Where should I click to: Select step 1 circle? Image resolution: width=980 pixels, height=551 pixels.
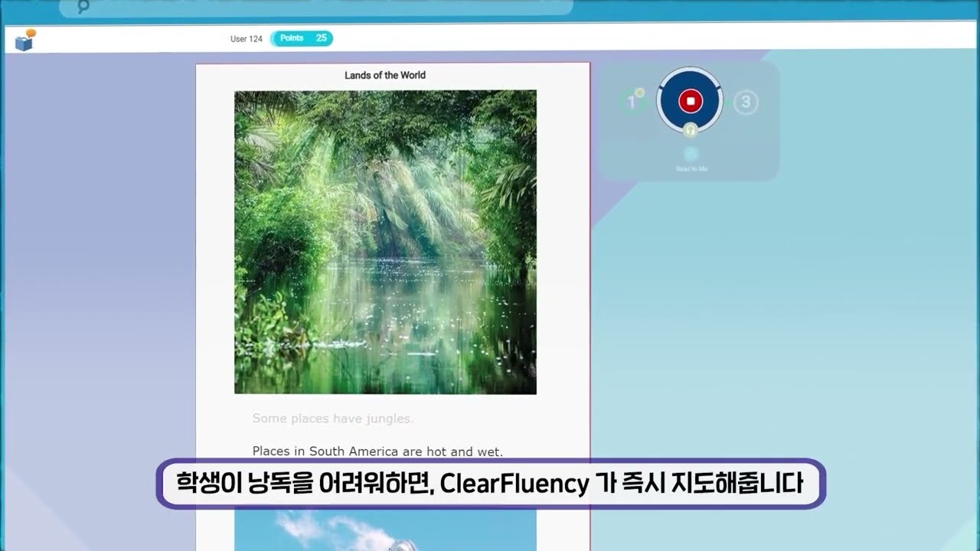tap(632, 102)
